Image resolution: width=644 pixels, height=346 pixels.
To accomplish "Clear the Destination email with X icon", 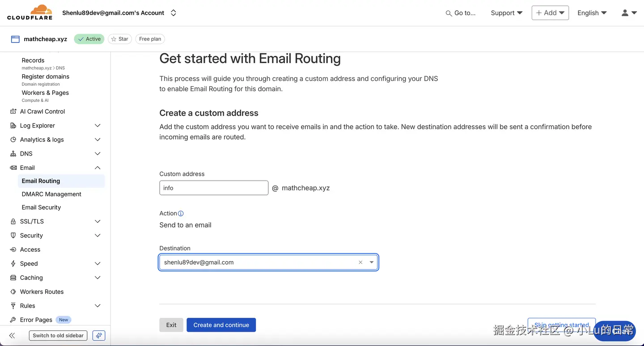I will tap(360, 262).
